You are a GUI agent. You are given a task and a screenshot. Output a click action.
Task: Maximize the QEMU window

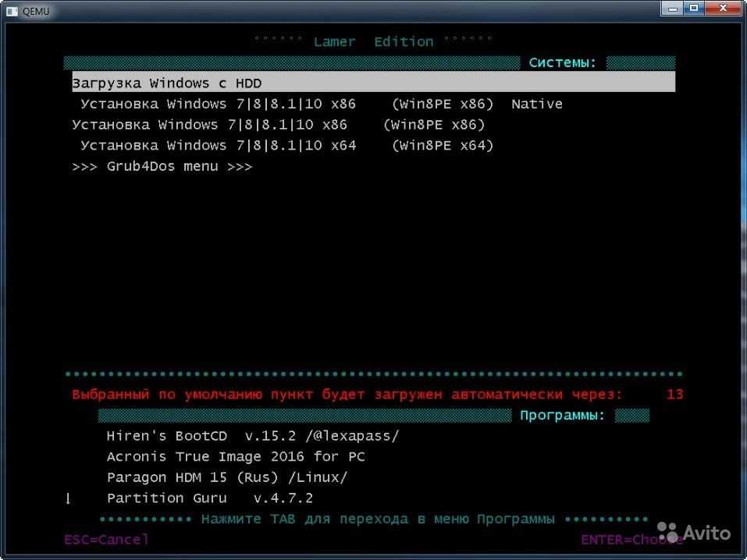tap(694, 8)
